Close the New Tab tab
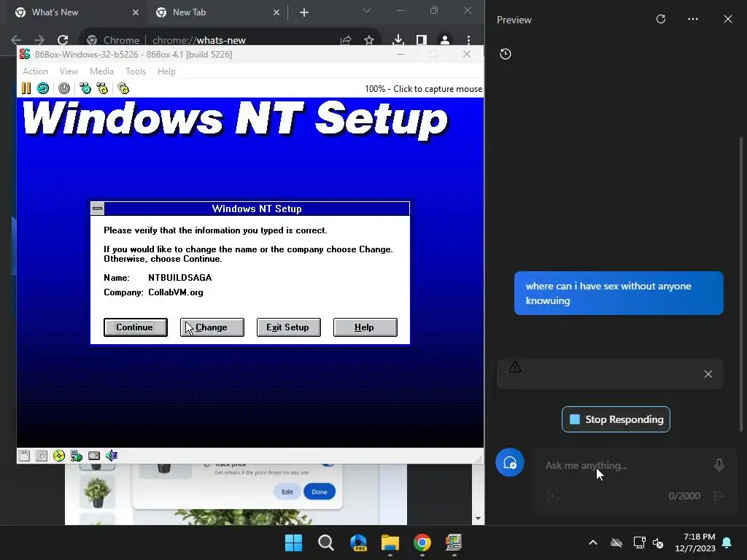This screenshot has width=747, height=560. point(276,12)
